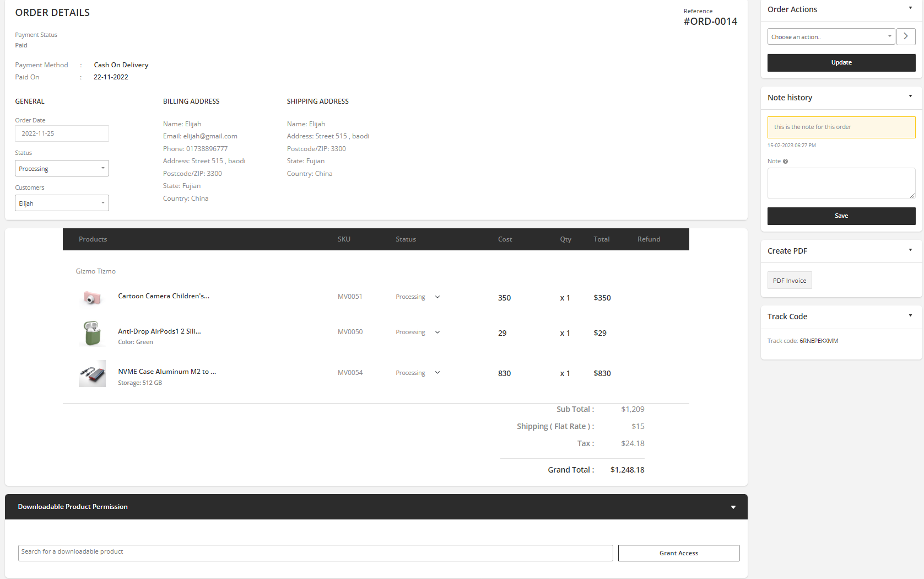The height and width of the screenshot is (579, 924).
Task: Generate the PDF Invoice
Action: [789, 281]
